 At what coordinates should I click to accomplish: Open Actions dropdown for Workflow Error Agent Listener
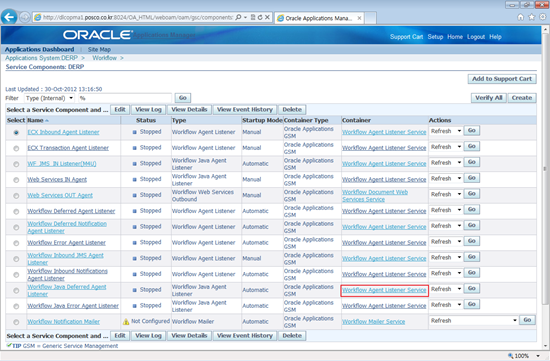(445, 241)
